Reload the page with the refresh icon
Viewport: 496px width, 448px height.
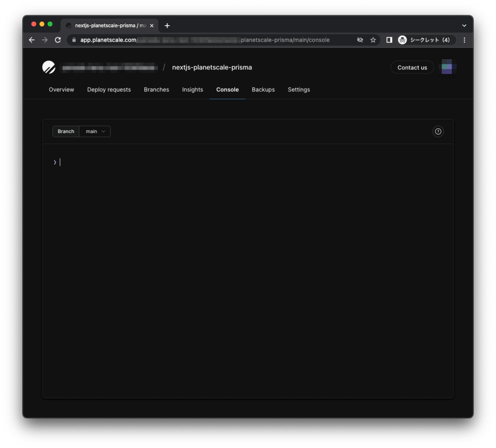point(58,40)
